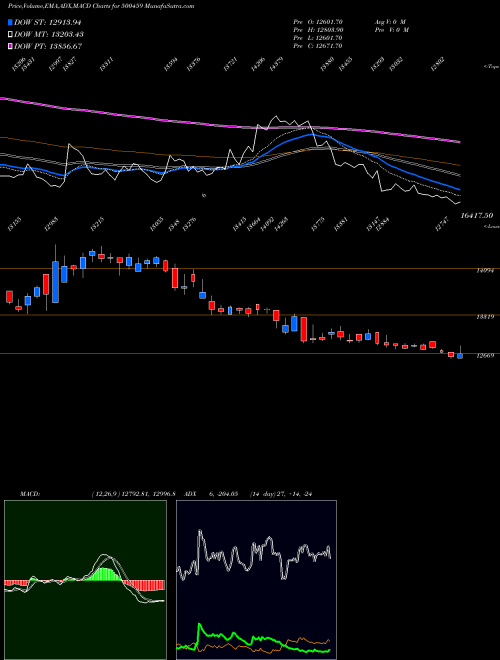Click the 13819 price level label
This screenshot has width=500, height=660.
(x=485, y=317)
